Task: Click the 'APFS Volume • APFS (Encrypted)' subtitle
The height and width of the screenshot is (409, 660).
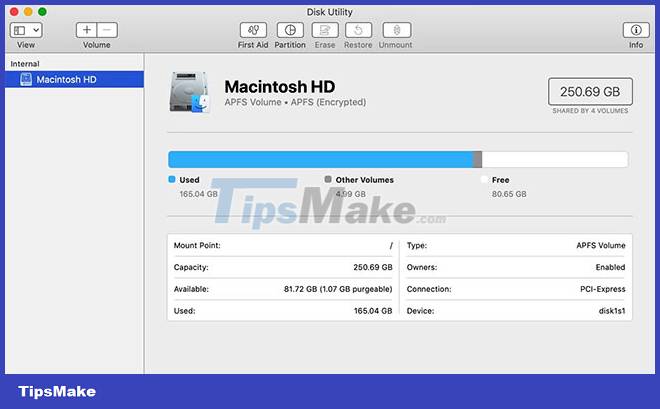Action: [x=295, y=102]
